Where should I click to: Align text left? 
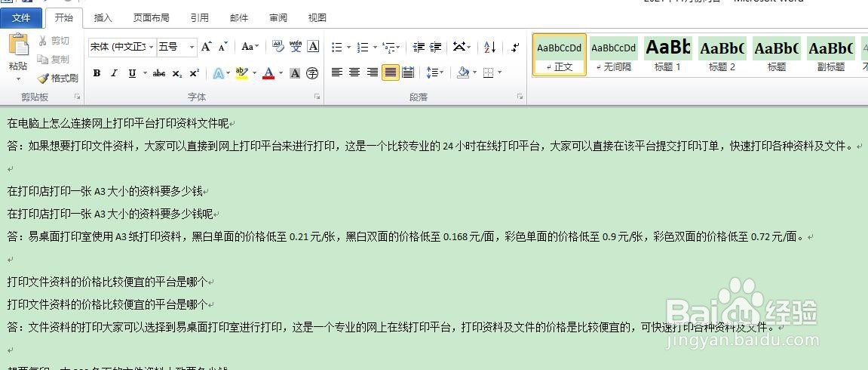coord(337,72)
